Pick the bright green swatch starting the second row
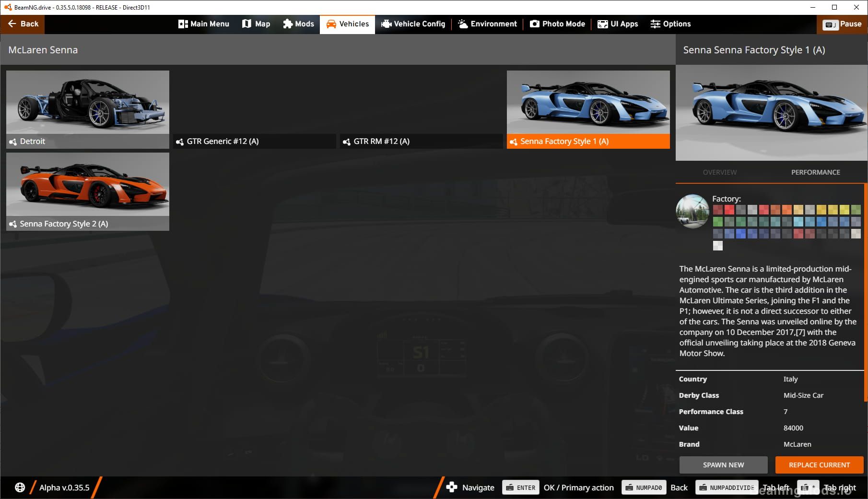 (718, 222)
